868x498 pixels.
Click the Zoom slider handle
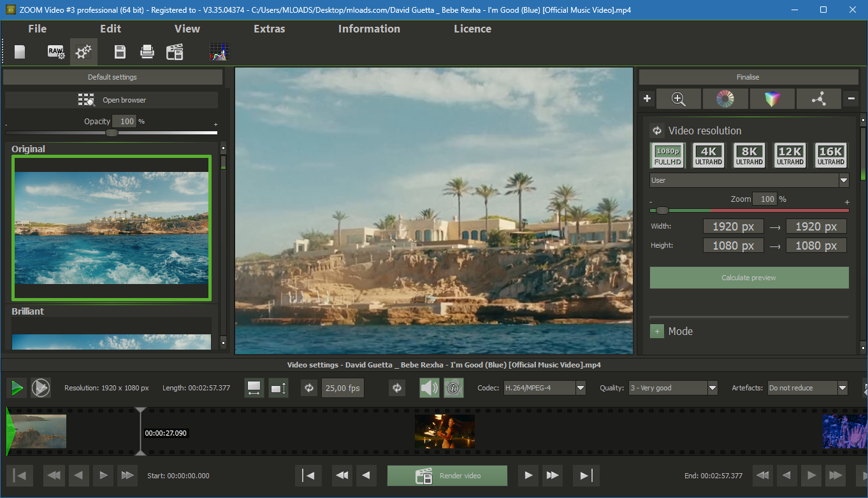tap(663, 210)
